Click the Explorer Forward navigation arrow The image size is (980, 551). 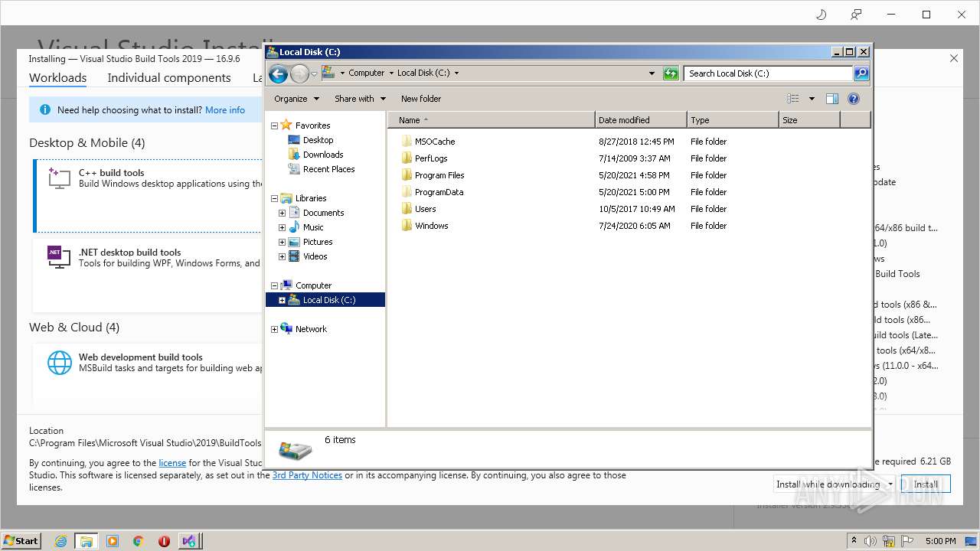[x=299, y=73]
